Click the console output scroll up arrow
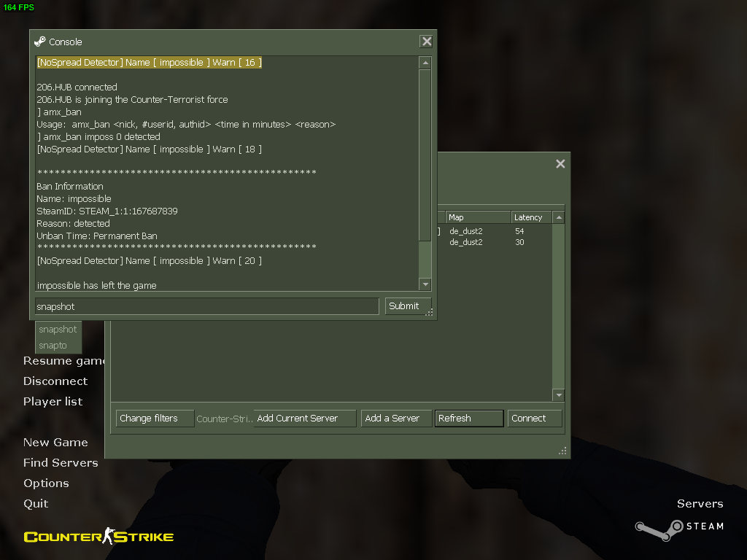747x560 pixels. (425, 63)
